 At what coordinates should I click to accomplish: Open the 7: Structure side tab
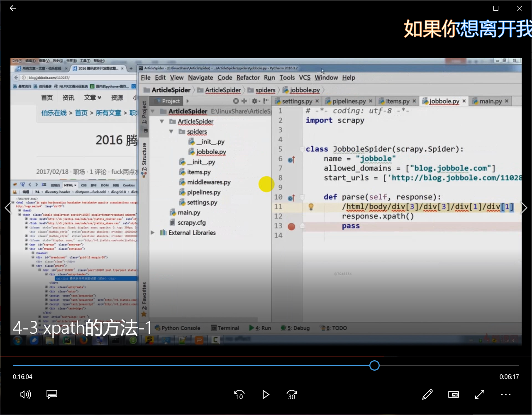click(144, 160)
